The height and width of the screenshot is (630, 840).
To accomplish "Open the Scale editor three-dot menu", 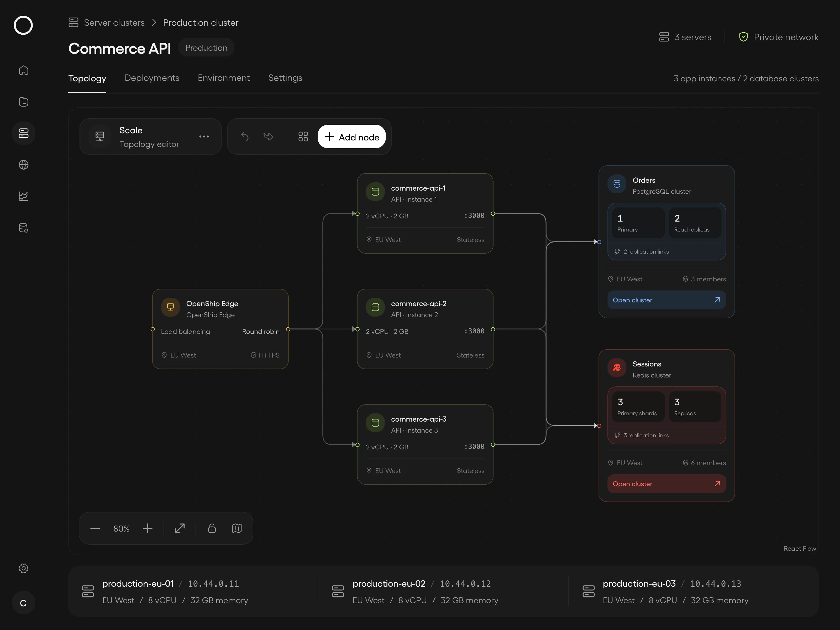I will [204, 136].
